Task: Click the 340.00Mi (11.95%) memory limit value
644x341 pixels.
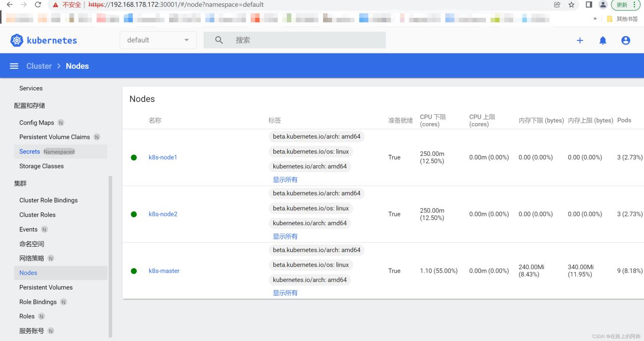Action: (x=581, y=271)
